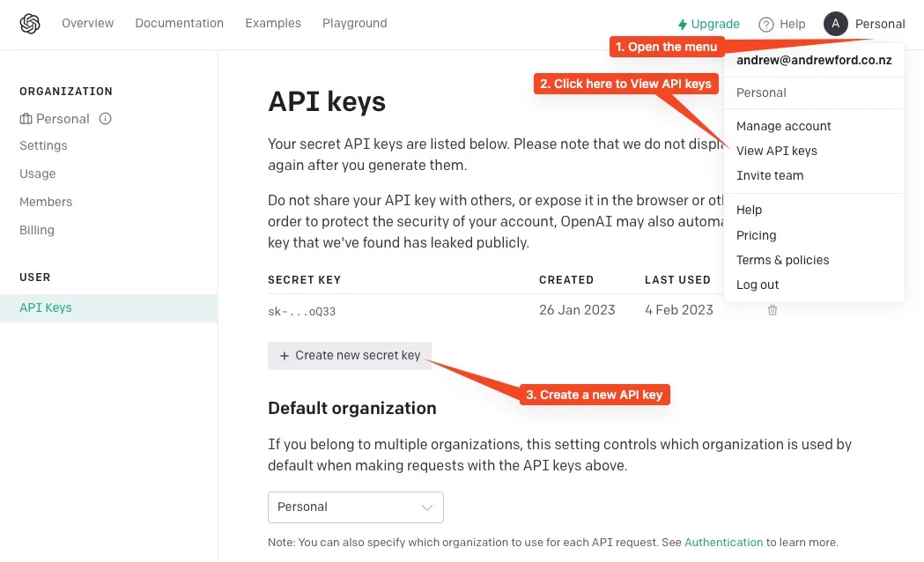Screen dimensions: 924x562
Task: Follow the Authentication link in the note
Action: tap(723, 542)
